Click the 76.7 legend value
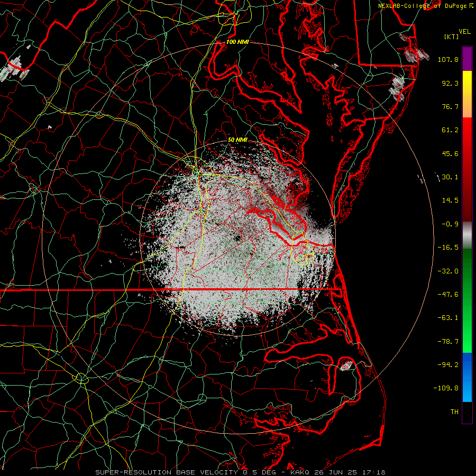Viewport: 476px width, 476px height. (x=450, y=106)
